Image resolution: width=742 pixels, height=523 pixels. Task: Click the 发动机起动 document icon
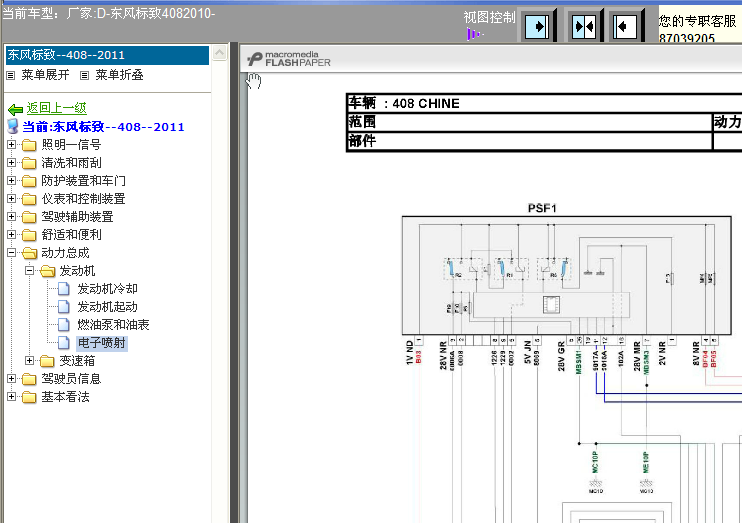[63, 307]
